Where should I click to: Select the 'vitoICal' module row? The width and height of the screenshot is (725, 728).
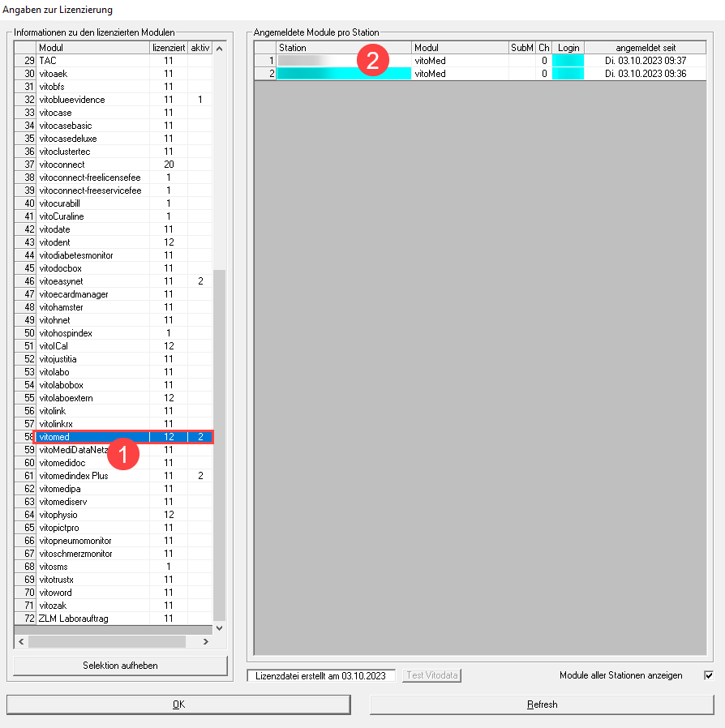tap(114, 346)
